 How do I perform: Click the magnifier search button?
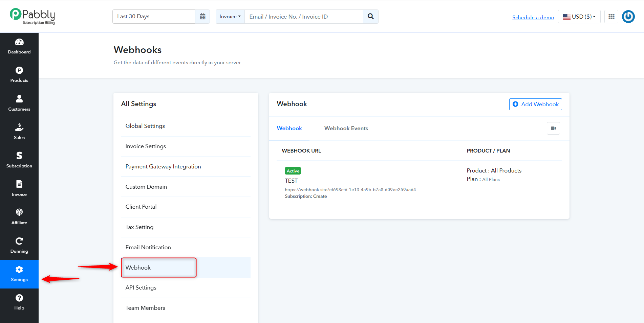(x=371, y=17)
